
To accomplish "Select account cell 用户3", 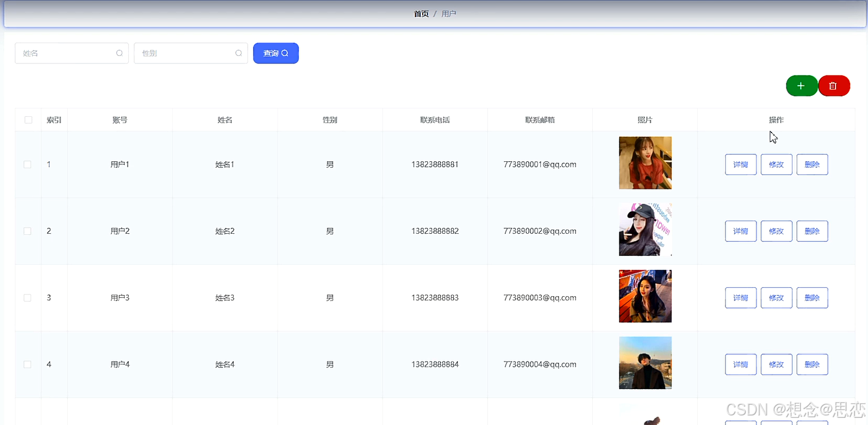I will point(120,297).
